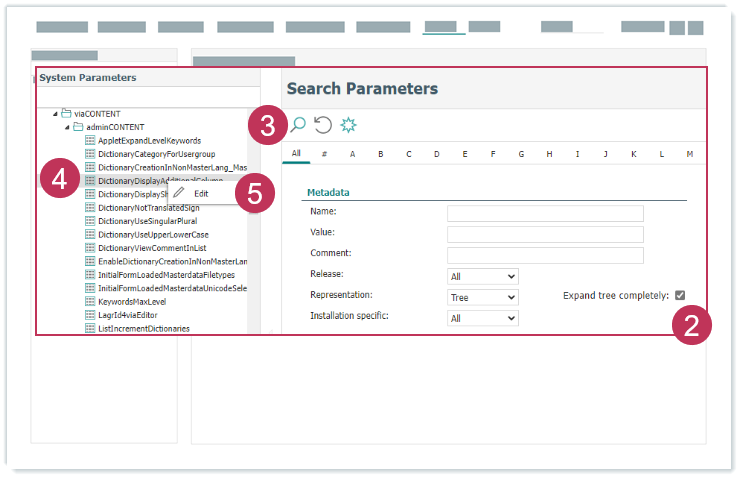
Task: Open the Release dropdown
Action: tap(483, 276)
